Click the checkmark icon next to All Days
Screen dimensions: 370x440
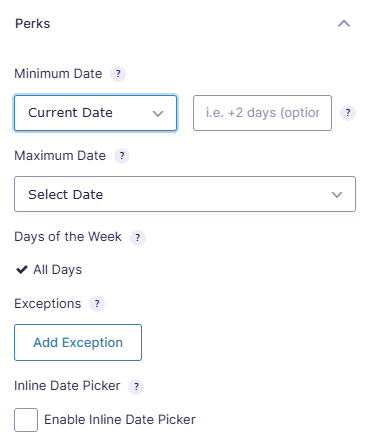tap(22, 269)
